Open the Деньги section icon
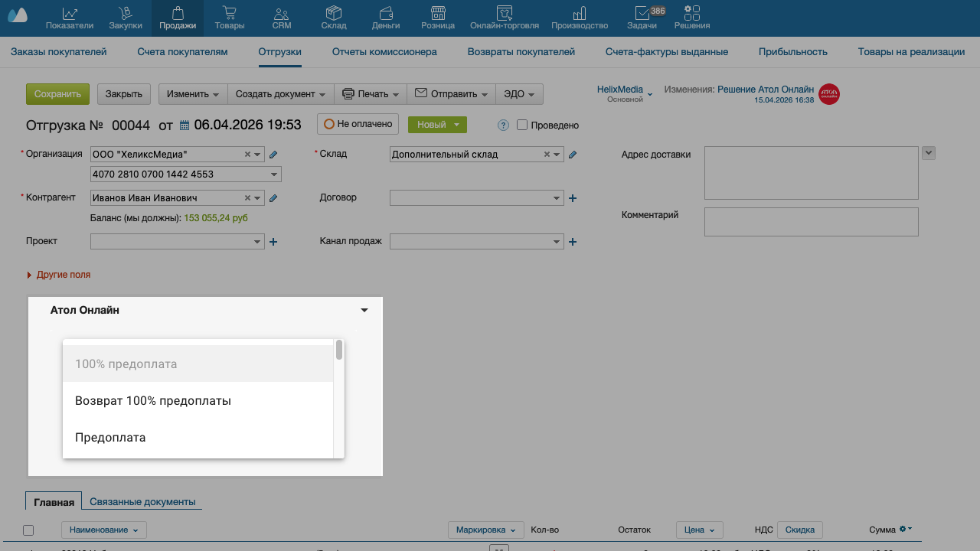 coord(386,18)
